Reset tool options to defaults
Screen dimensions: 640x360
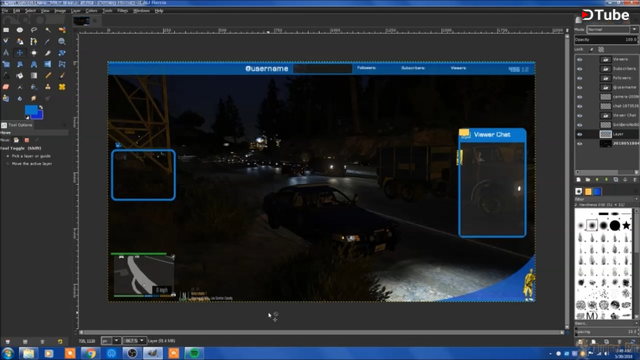[60, 341]
